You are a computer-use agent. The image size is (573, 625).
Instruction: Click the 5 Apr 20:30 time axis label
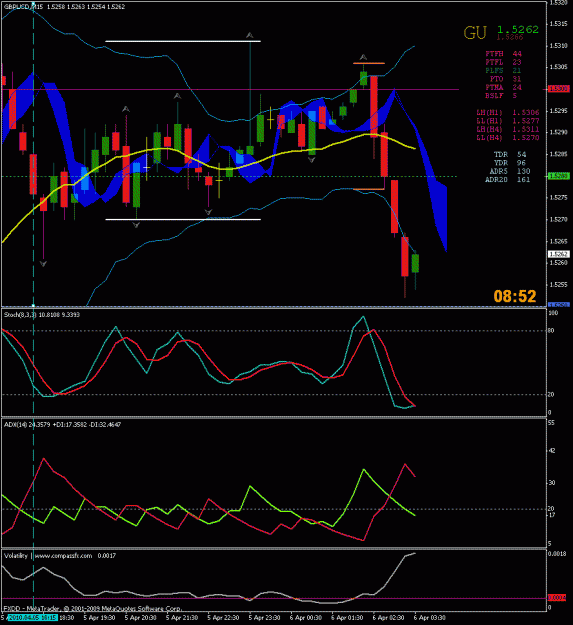coord(140,618)
